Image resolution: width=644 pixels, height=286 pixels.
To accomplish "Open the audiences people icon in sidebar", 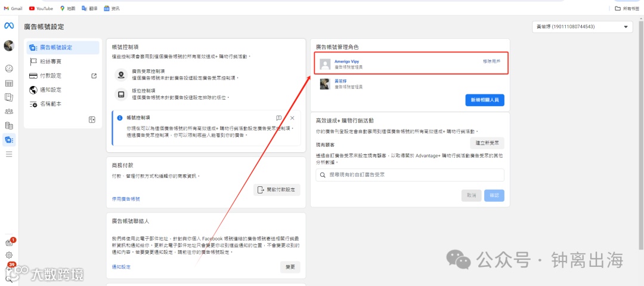I will tap(9, 112).
